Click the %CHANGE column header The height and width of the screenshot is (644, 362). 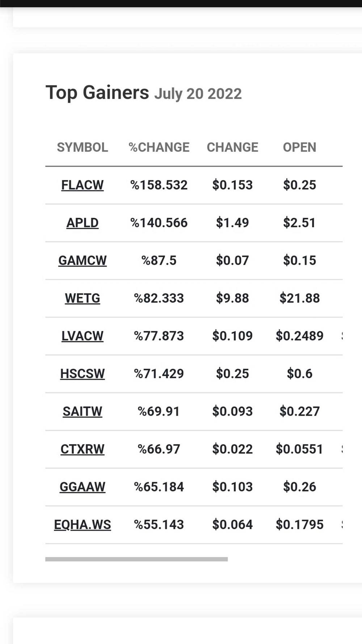coord(159,147)
